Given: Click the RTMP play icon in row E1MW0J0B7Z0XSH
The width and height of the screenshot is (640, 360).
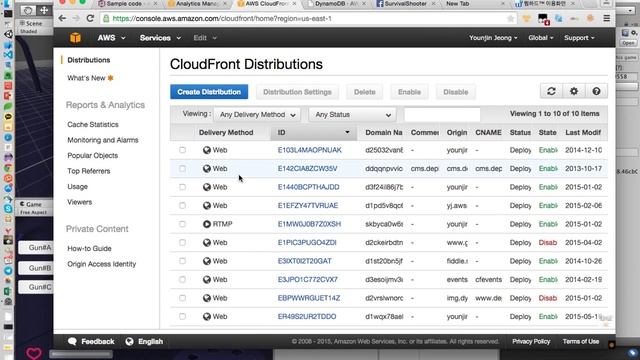Looking at the screenshot, I should tap(207, 224).
